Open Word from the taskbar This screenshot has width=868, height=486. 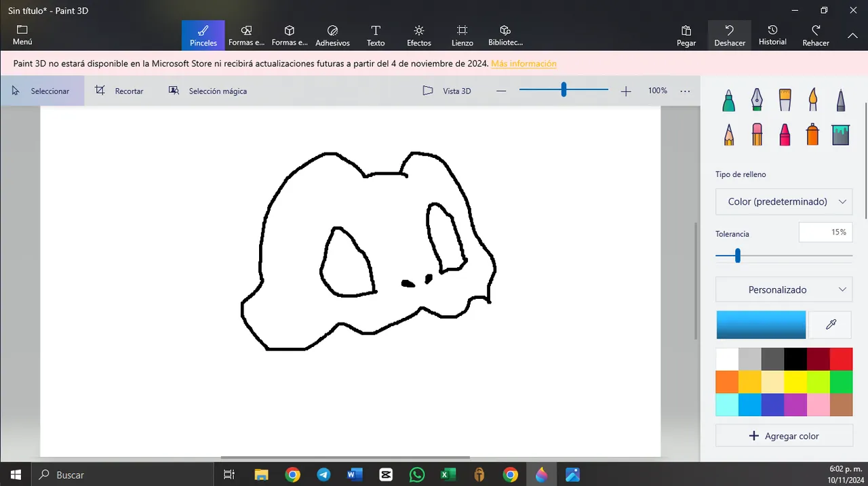[x=354, y=474]
